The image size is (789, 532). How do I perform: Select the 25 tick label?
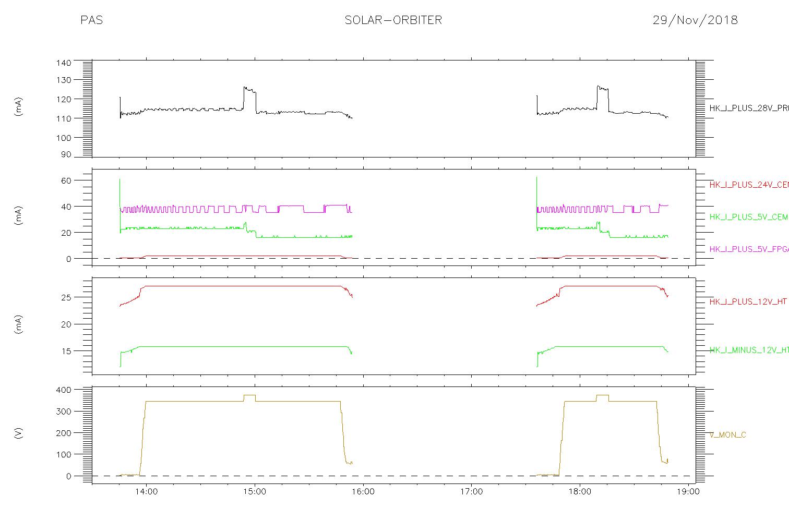coord(66,297)
